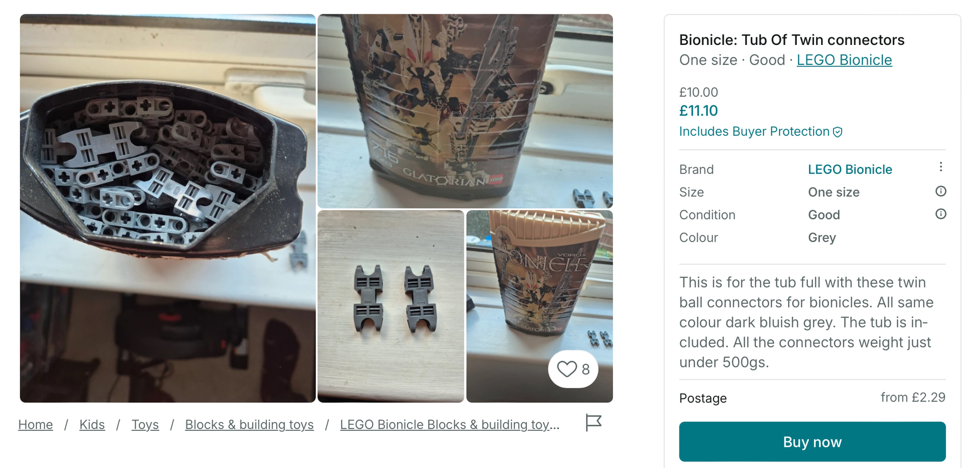980x468 pixels.
Task: Go to Home breadcrumb
Action: click(36, 425)
